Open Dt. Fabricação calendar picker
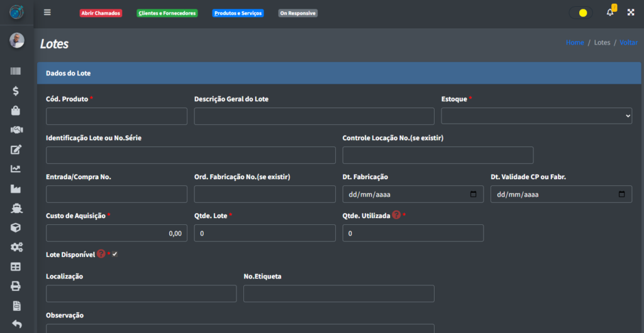 tap(474, 194)
